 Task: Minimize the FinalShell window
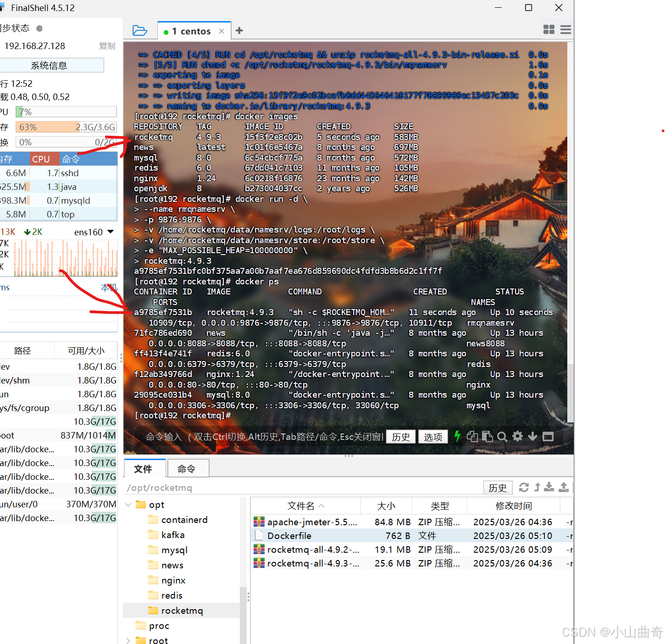point(499,8)
